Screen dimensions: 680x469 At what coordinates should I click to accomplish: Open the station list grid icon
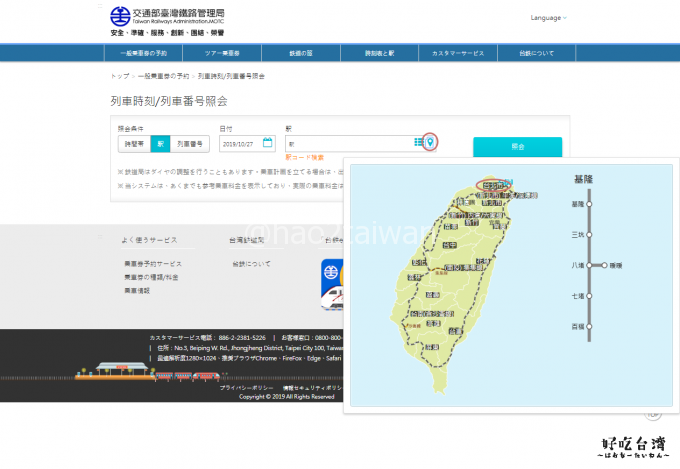click(418, 143)
